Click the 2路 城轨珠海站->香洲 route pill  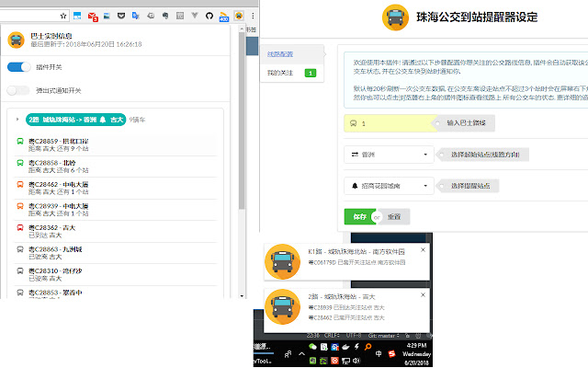point(75,120)
